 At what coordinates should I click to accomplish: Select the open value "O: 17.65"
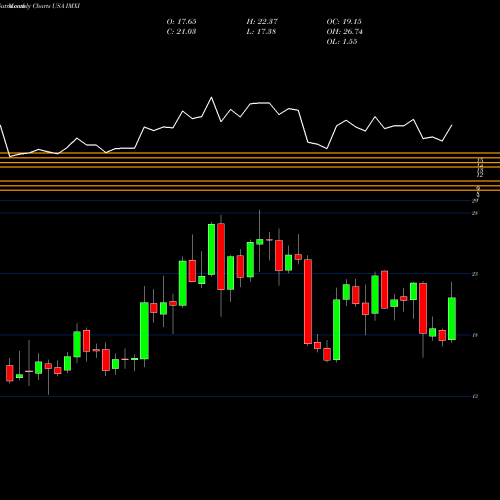click(181, 22)
